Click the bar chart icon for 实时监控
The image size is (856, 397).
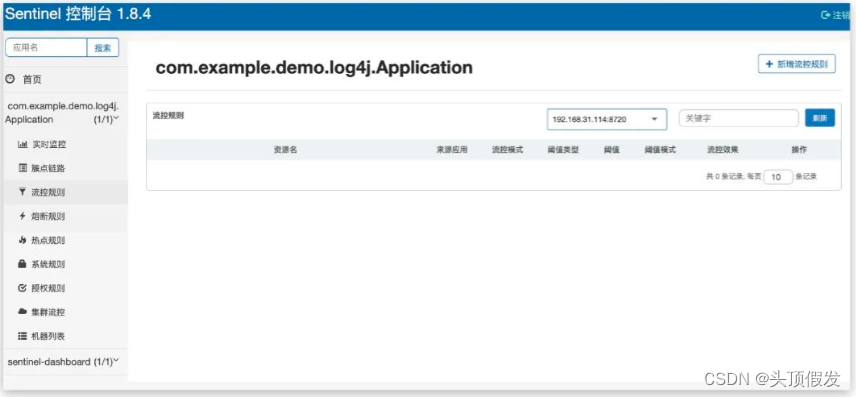22,144
